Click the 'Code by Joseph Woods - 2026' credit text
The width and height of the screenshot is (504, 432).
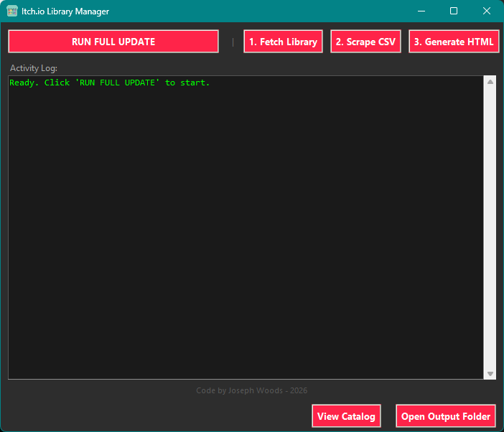(252, 390)
